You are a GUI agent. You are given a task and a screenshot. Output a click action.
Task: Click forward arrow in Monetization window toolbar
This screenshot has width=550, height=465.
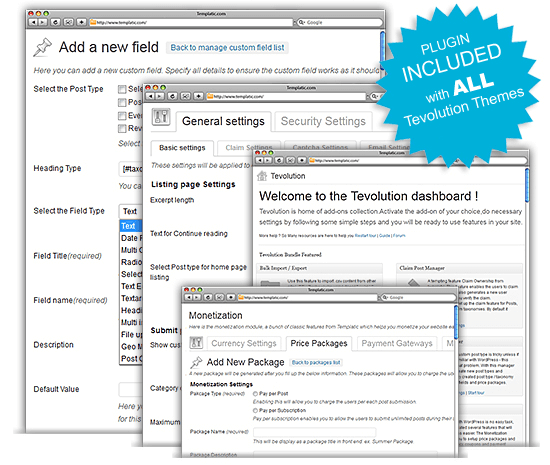pyautogui.click(x=197, y=297)
